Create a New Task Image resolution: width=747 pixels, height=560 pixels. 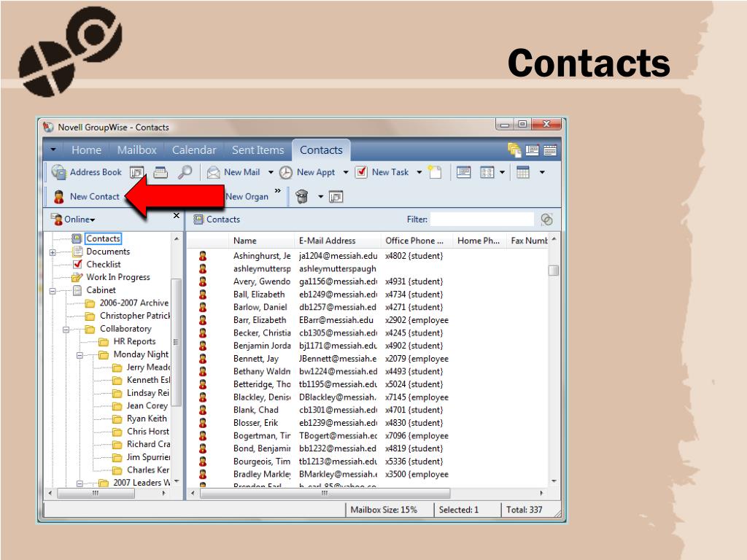point(382,172)
